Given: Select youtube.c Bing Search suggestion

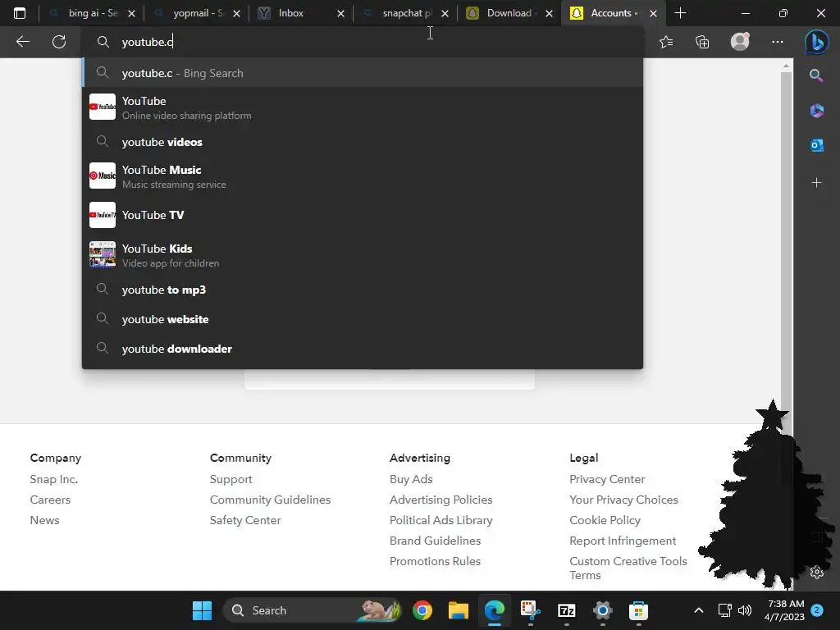Looking at the screenshot, I should pyautogui.click(x=363, y=73).
